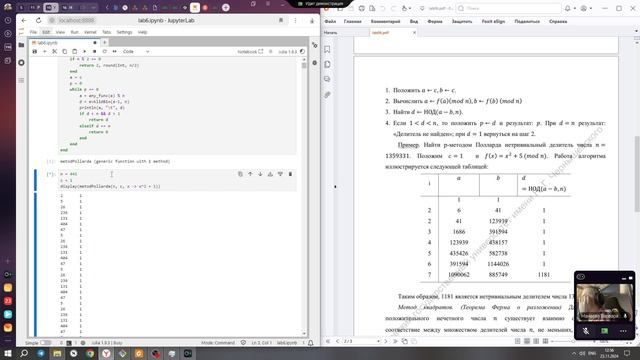This screenshot has height=360, width=640.
Task: Interrupt the kernel using stop icon
Action: pyautogui.click(x=94, y=52)
